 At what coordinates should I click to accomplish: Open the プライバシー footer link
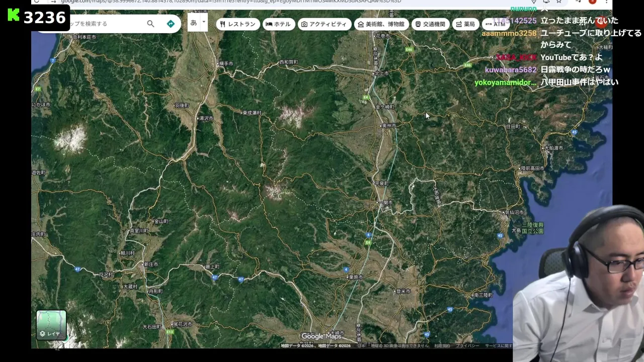tap(467, 346)
